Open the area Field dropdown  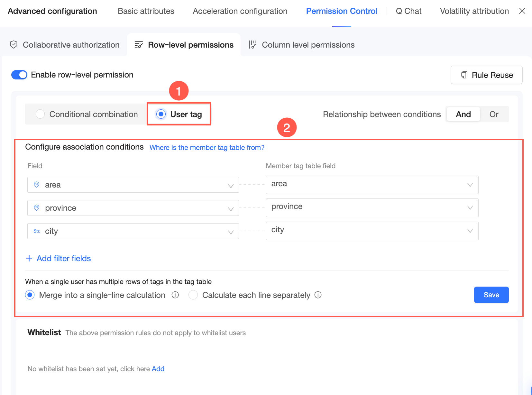tap(133, 185)
